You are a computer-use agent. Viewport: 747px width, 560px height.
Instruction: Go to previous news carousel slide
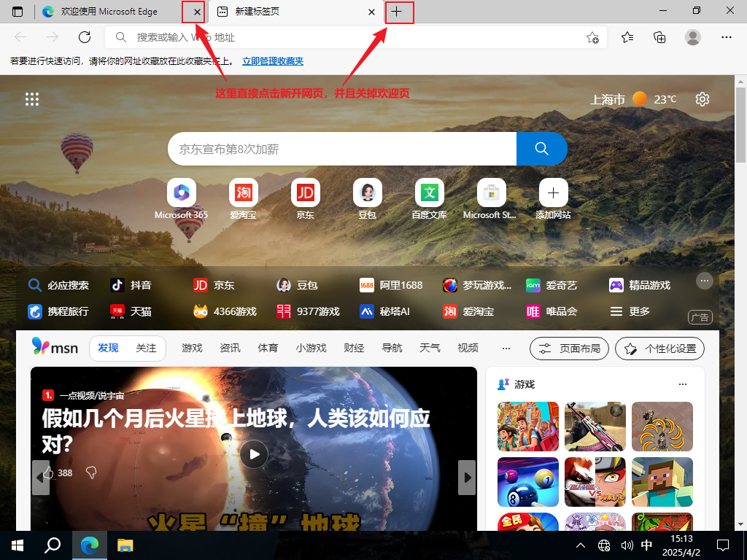tap(41, 477)
